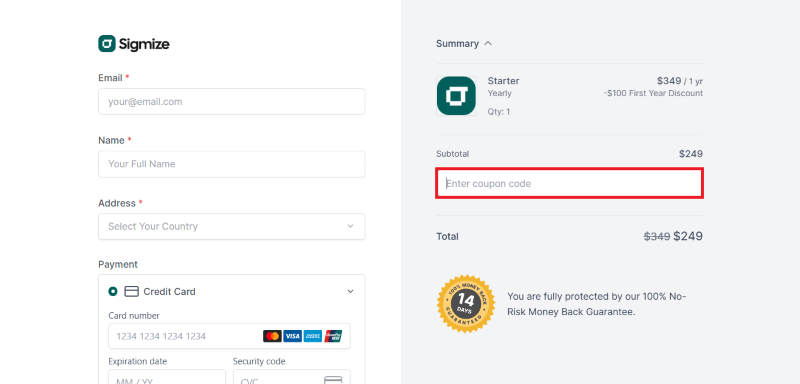Click the Expiration date MM / YY field
Viewport: 800px width, 384px height.
[x=167, y=377]
